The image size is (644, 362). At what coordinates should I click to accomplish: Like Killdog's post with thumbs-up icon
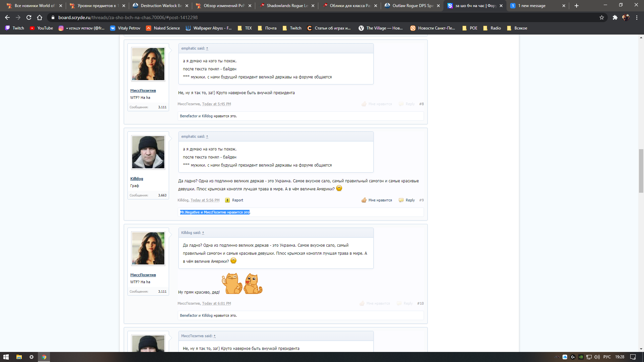[x=364, y=200]
